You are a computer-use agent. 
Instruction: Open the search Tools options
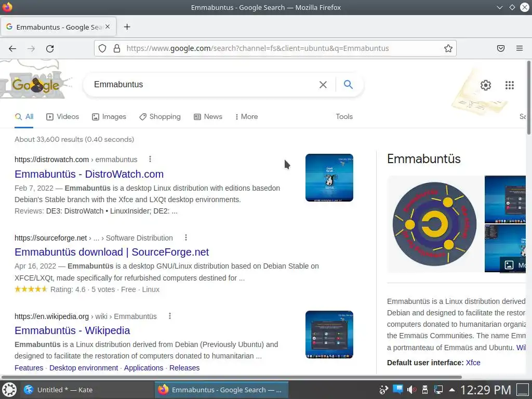click(x=344, y=117)
